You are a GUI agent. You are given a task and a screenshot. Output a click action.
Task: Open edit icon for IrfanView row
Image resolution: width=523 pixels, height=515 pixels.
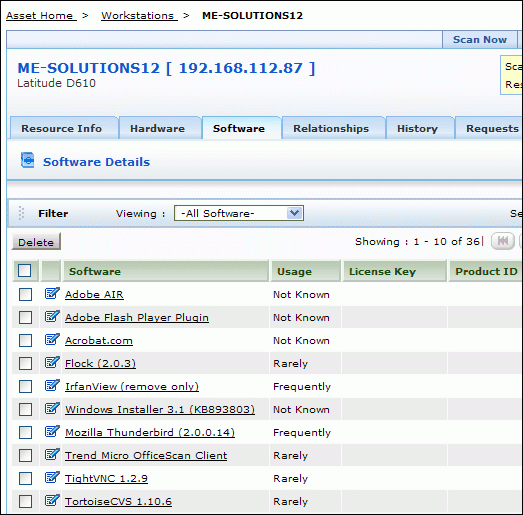coord(52,386)
